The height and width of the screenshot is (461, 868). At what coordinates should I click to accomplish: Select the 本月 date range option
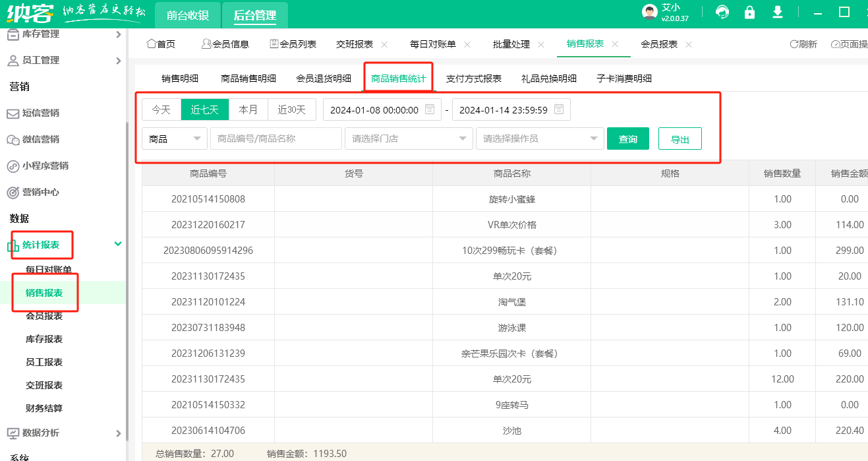pyautogui.click(x=248, y=109)
